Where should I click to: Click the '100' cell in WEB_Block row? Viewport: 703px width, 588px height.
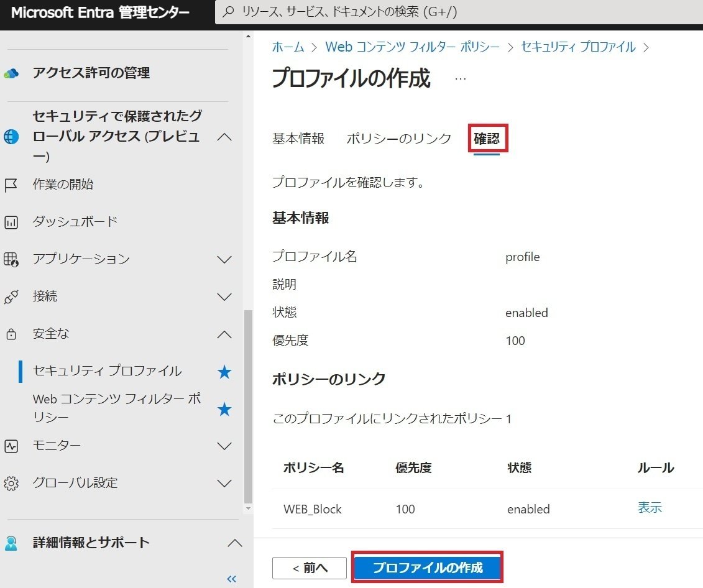pos(405,509)
